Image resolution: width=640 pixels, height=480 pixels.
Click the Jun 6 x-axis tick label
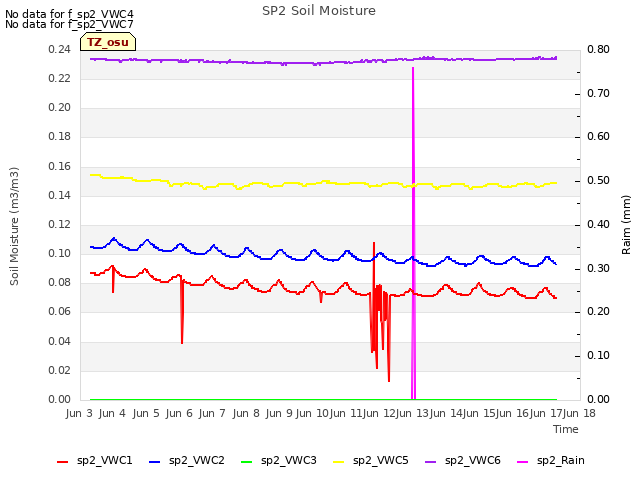(179, 413)
